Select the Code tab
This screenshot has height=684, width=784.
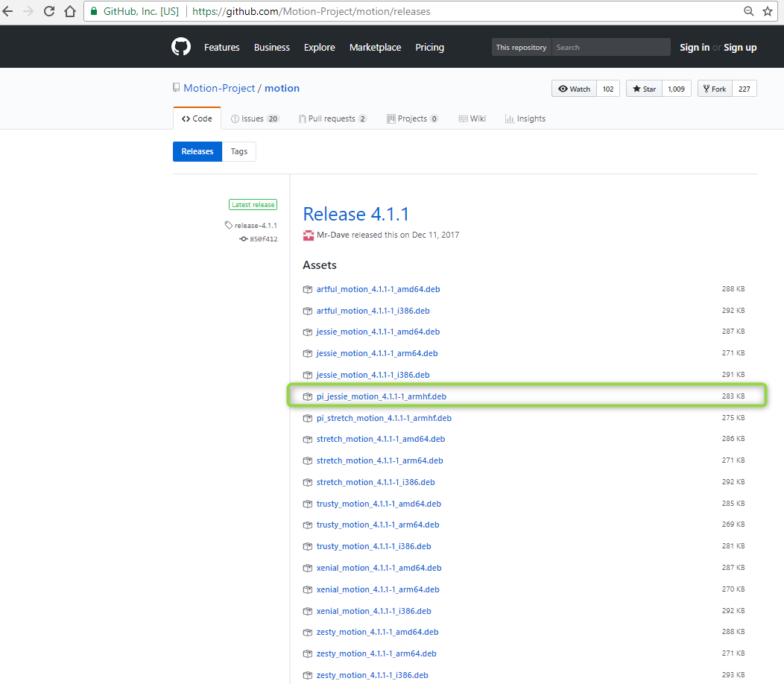tap(197, 118)
